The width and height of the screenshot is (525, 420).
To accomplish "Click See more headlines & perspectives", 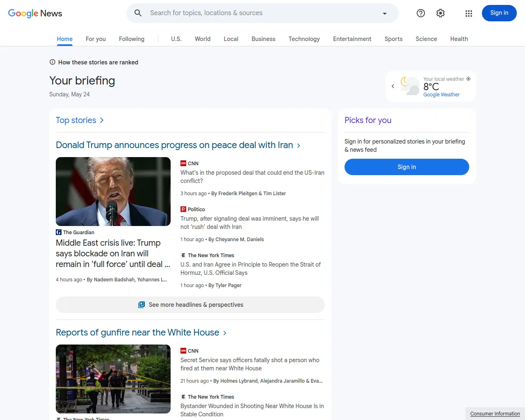I will point(190,305).
